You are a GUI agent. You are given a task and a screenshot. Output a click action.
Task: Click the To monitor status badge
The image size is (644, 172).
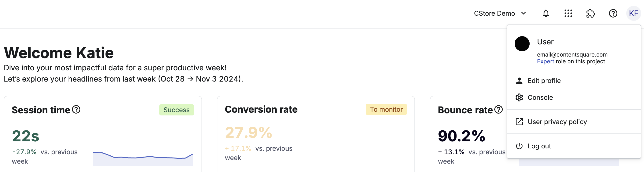[386, 109]
